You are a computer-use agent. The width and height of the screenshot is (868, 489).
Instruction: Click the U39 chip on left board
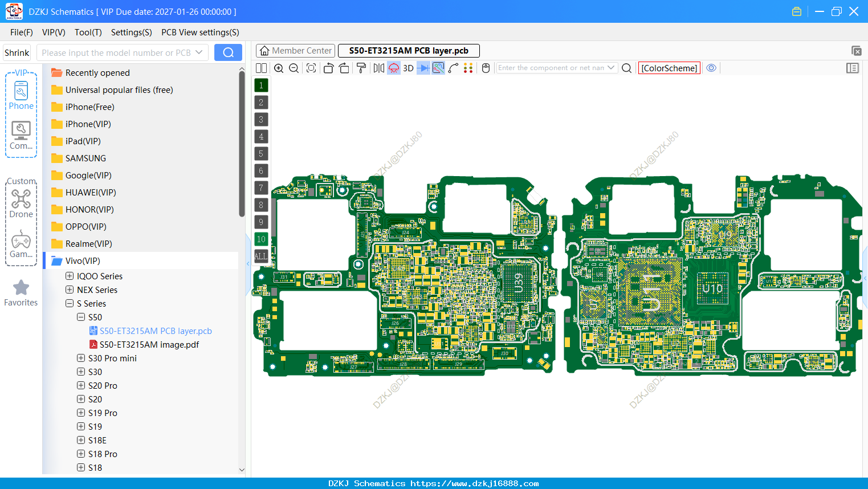(519, 283)
